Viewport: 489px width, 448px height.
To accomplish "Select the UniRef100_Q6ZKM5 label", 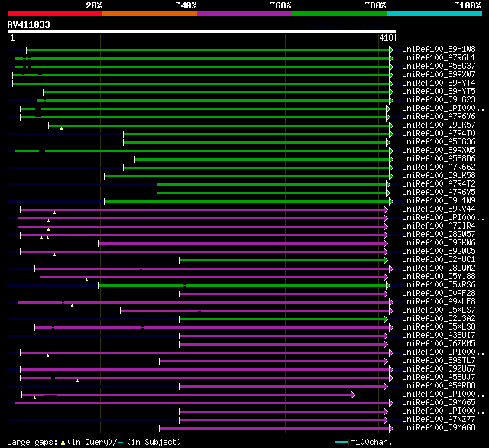I will tap(439, 344).
